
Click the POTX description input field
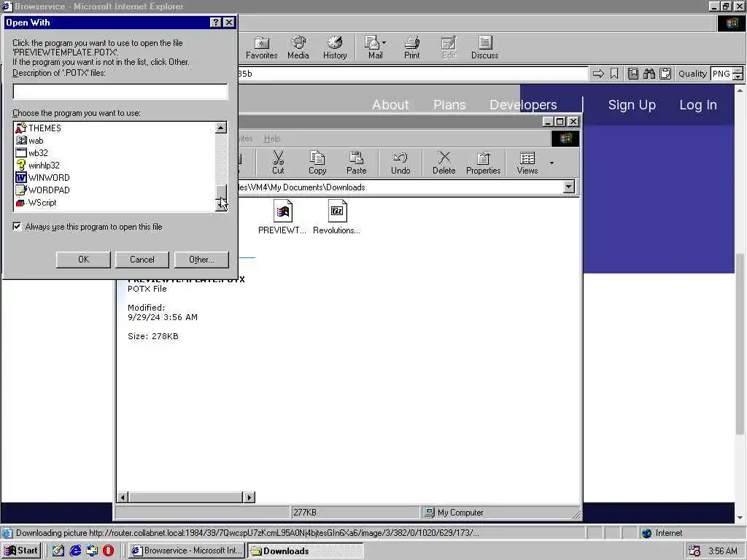[x=120, y=92]
